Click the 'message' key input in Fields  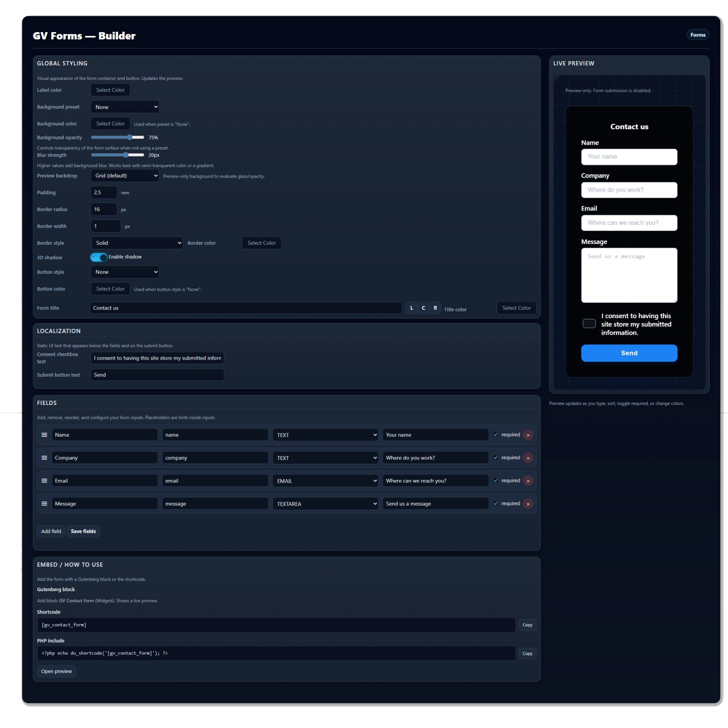click(x=215, y=504)
